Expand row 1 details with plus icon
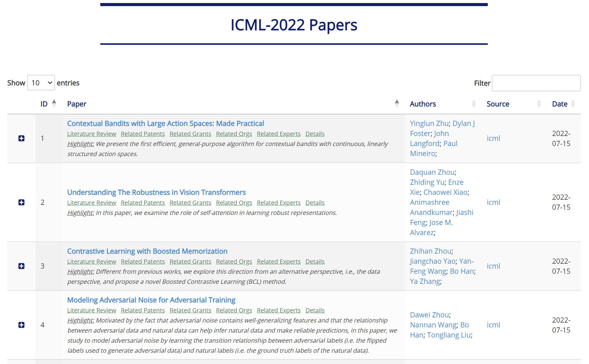Image resolution: width=589 pixels, height=364 pixels. 21,138
